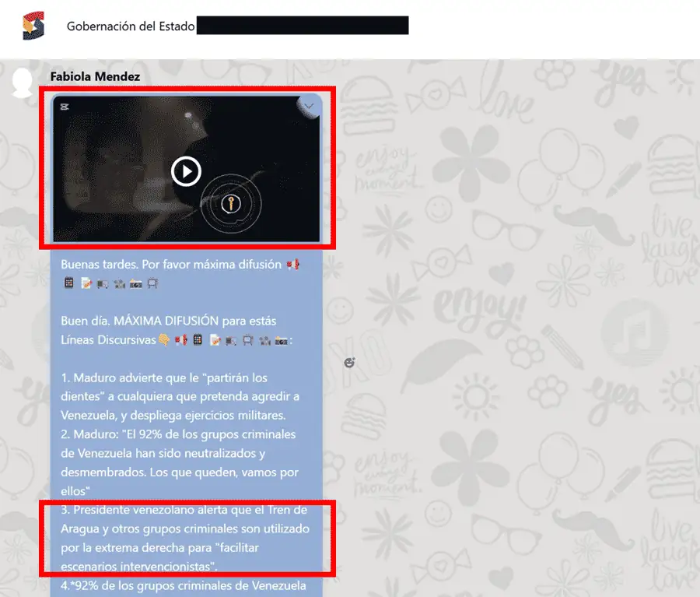Click item 1 about 'partirán los dientes'
The image size is (700, 597).
pyautogui.click(x=179, y=396)
